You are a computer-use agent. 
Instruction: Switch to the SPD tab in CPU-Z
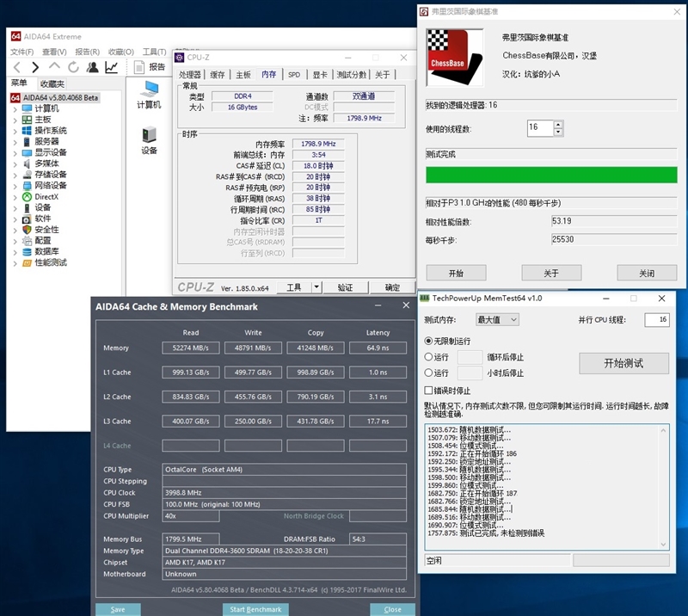pos(292,74)
